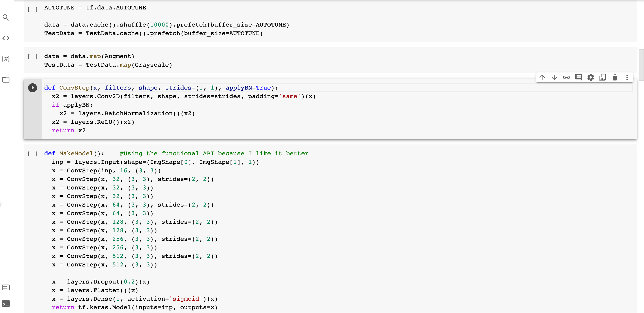The width and height of the screenshot is (644, 313).
Task: Open code snippets sidebar panel
Action: (6, 38)
